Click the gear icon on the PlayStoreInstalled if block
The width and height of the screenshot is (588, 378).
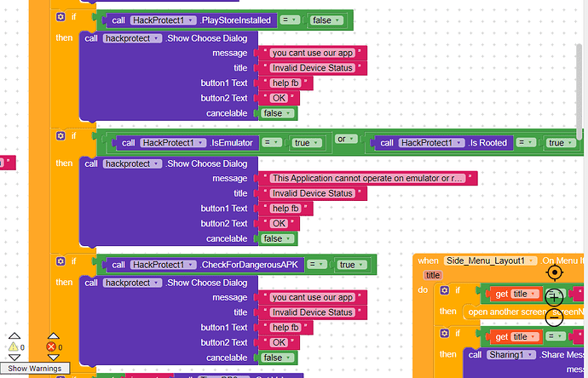60,17
